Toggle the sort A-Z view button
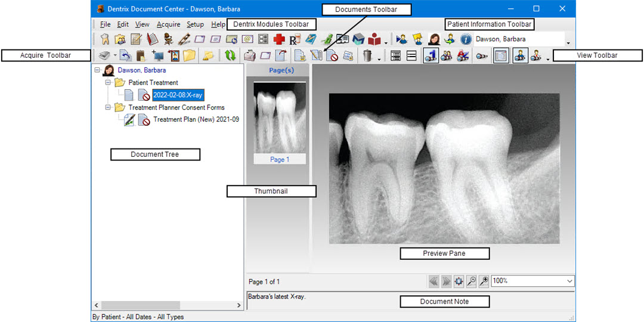644x322 pixels. [462, 56]
